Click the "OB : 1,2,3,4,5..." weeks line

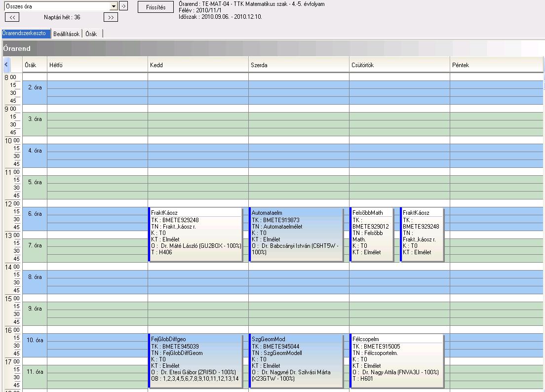click(x=195, y=379)
